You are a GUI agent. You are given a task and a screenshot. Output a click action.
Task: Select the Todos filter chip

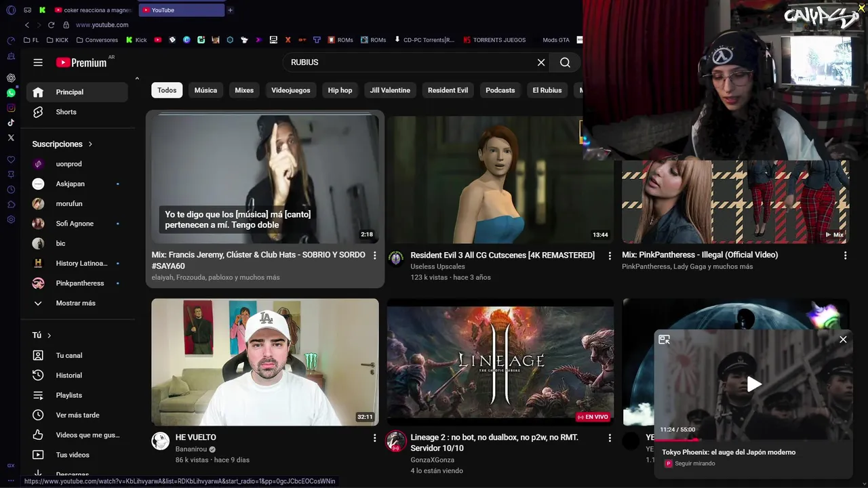tap(167, 90)
